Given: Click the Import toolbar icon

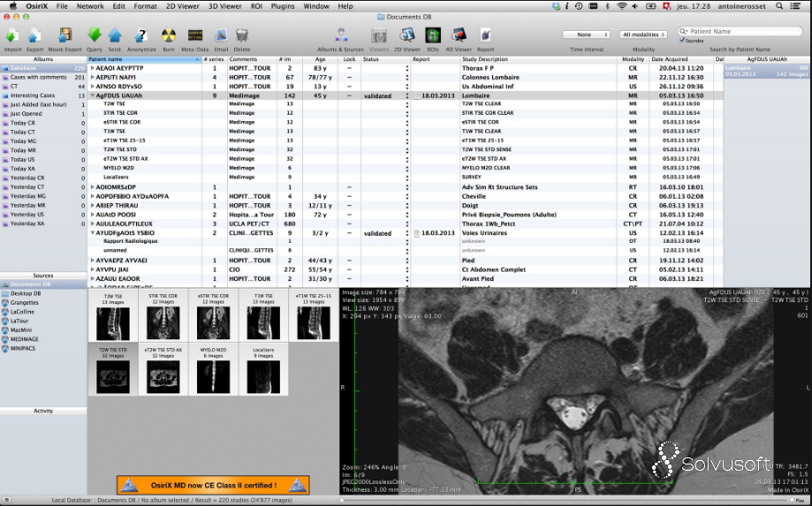Looking at the screenshot, I should 11,35.
